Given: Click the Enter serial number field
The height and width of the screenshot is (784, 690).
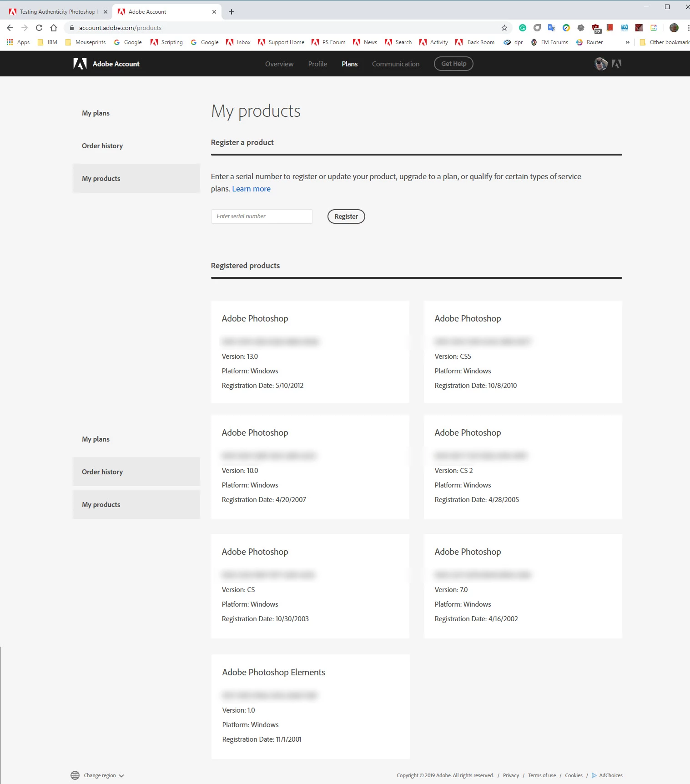Looking at the screenshot, I should [262, 216].
